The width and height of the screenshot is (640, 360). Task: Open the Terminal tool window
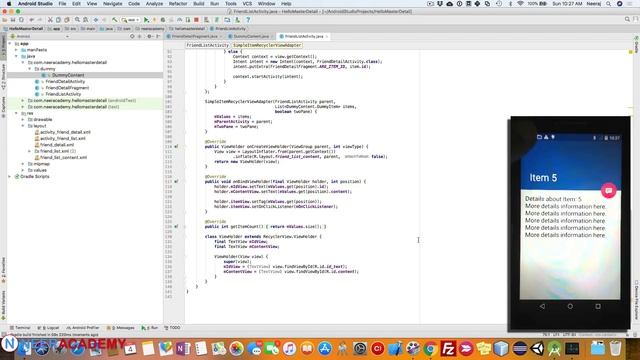click(x=20, y=328)
